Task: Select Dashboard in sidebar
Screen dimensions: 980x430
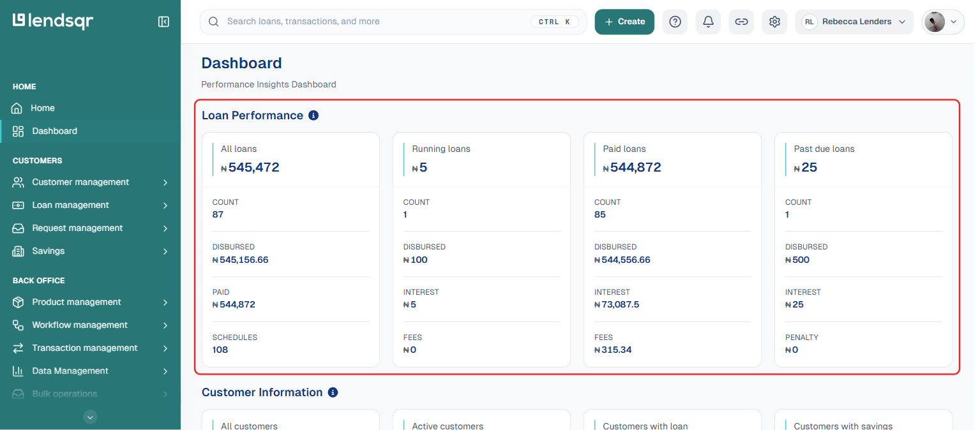Action: [x=55, y=131]
